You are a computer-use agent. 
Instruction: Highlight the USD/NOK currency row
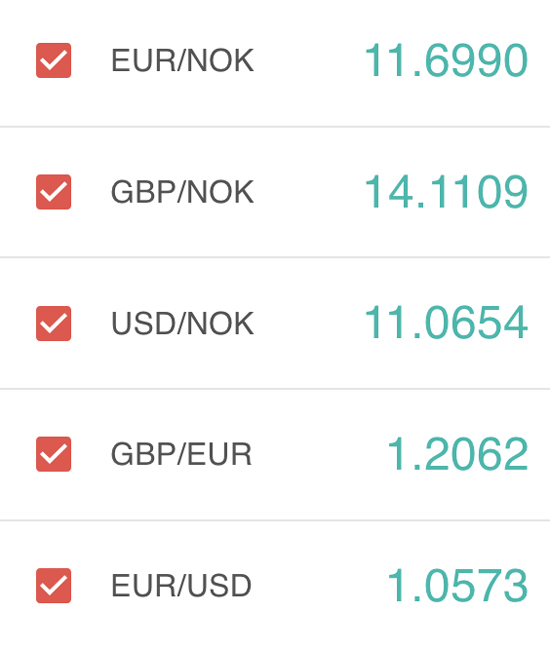275,323
